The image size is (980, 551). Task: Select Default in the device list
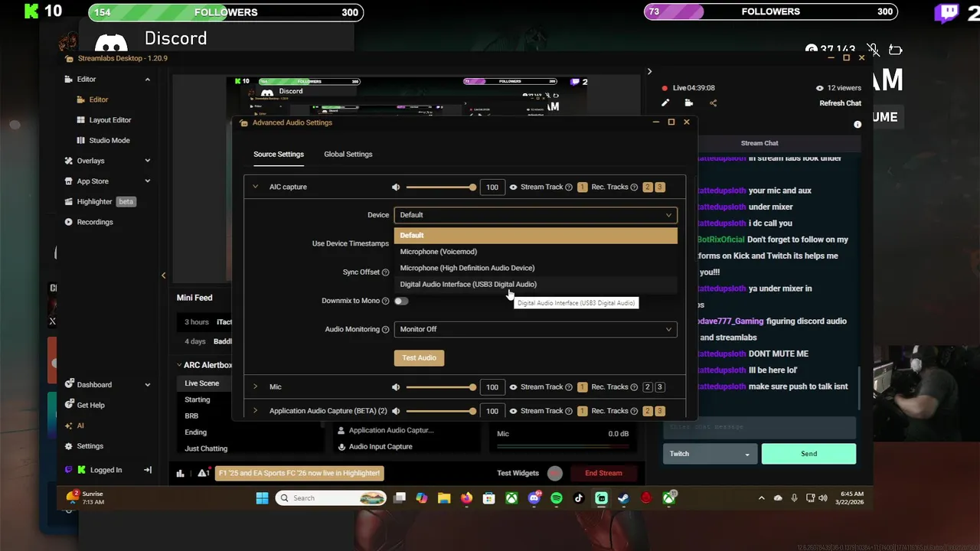pos(535,235)
